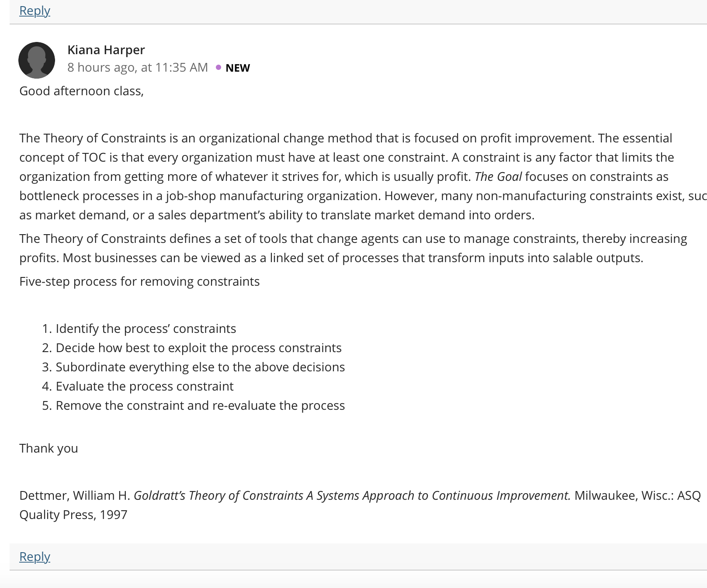The image size is (707, 588).
Task: Click the "Five-step process for removing constraints" line
Action: (139, 281)
